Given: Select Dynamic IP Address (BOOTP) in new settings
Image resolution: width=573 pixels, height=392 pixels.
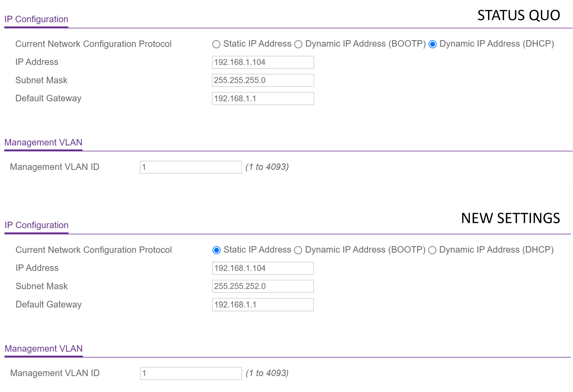Looking at the screenshot, I should point(298,250).
